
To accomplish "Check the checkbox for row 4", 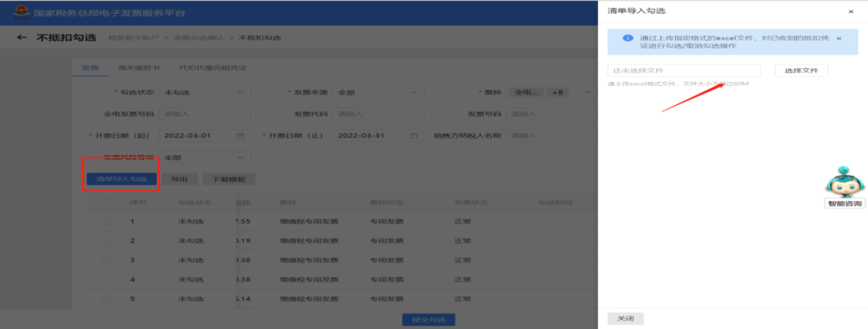I will 106,280.
